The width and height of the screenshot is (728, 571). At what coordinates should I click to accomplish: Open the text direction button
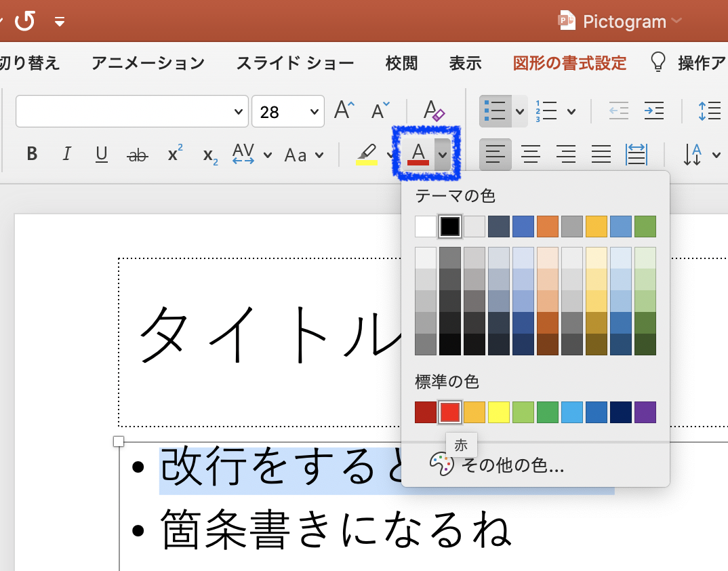tap(692, 155)
